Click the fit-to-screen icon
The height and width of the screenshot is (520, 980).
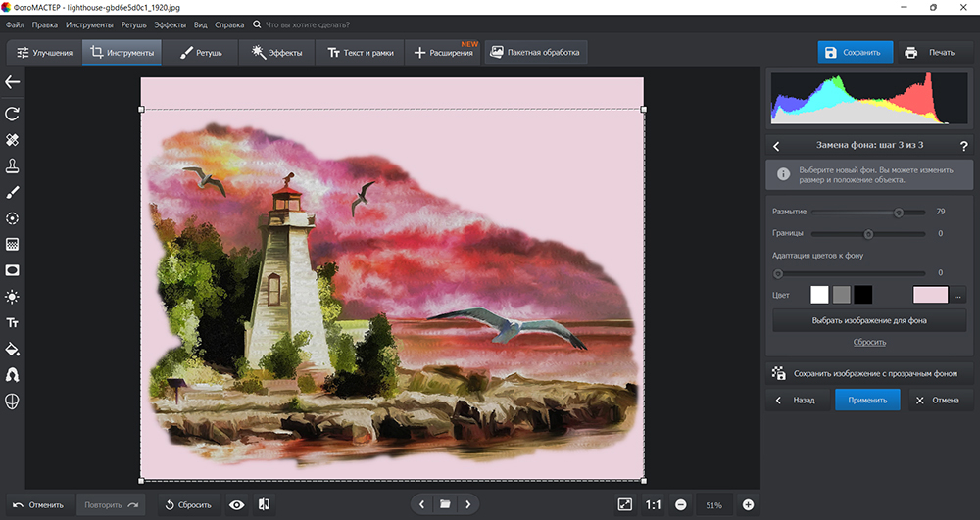625,504
